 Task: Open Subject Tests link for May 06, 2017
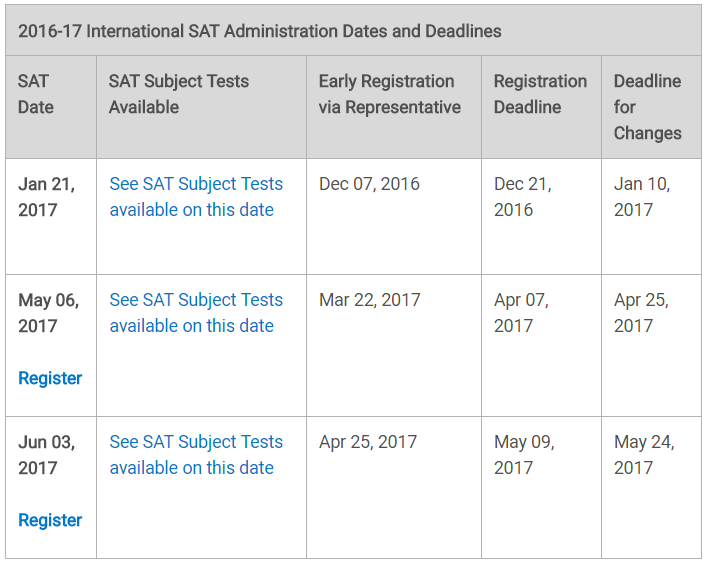(196, 312)
